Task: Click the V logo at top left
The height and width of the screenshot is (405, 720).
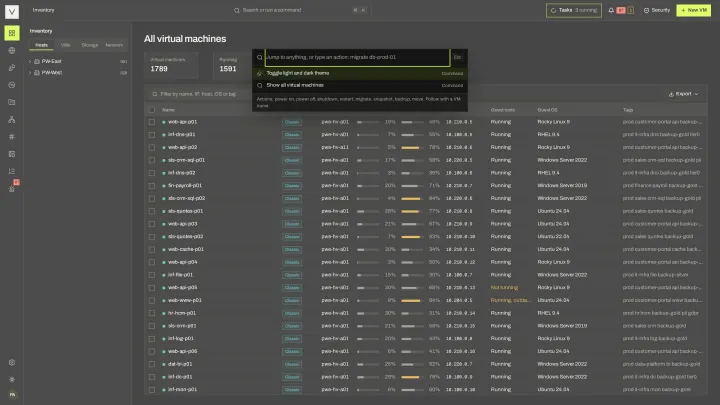Action: click(12, 11)
